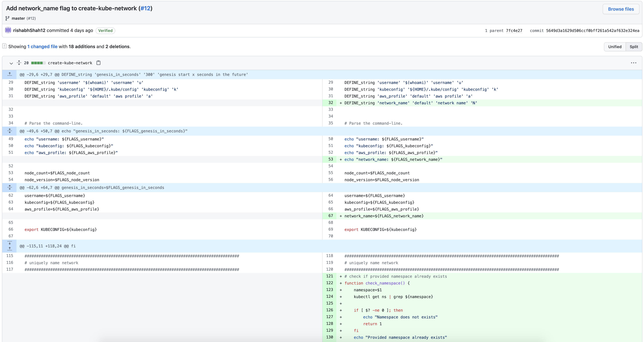Open parent commit 7fc4e27
Screen dimensions: 644x342
pyautogui.click(x=514, y=31)
